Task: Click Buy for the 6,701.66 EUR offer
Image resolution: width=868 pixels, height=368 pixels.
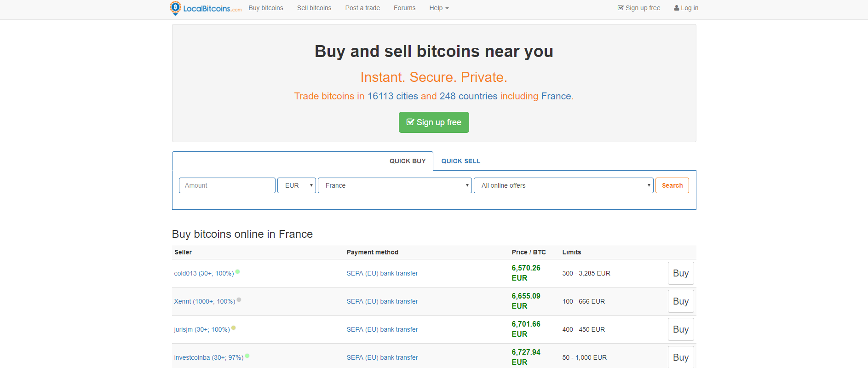Action: pos(681,329)
